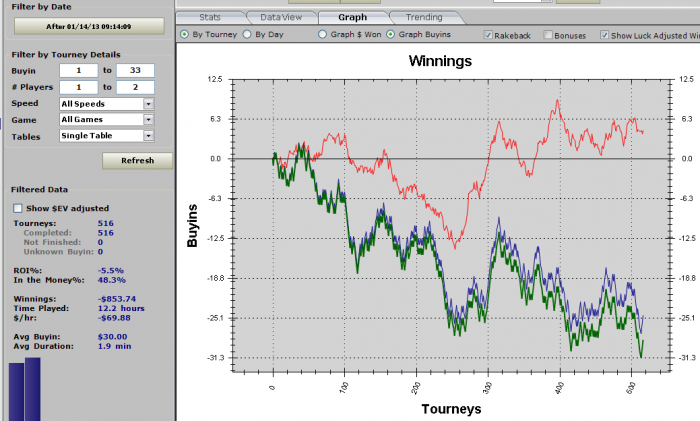This screenshot has width=700, height=421.
Task: Edit the minimum # Players field
Action: click(x=79, y=87)
